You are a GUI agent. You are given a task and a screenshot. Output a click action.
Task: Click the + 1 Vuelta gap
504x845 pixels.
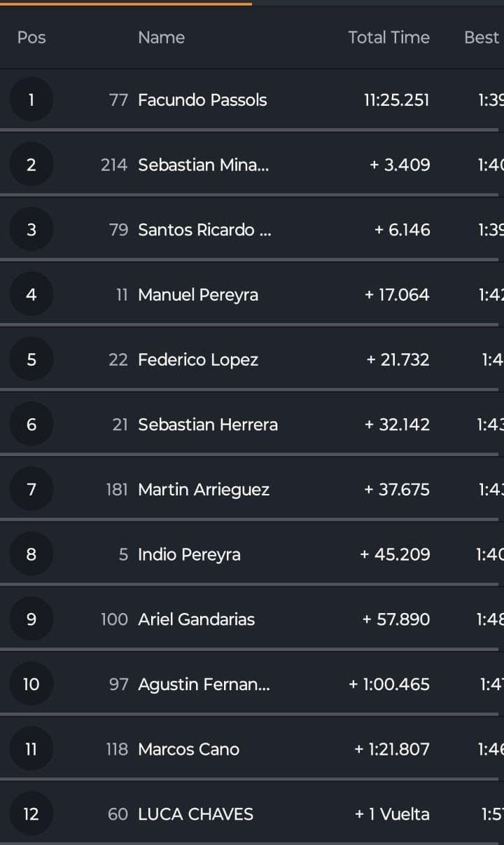(392, 813)
